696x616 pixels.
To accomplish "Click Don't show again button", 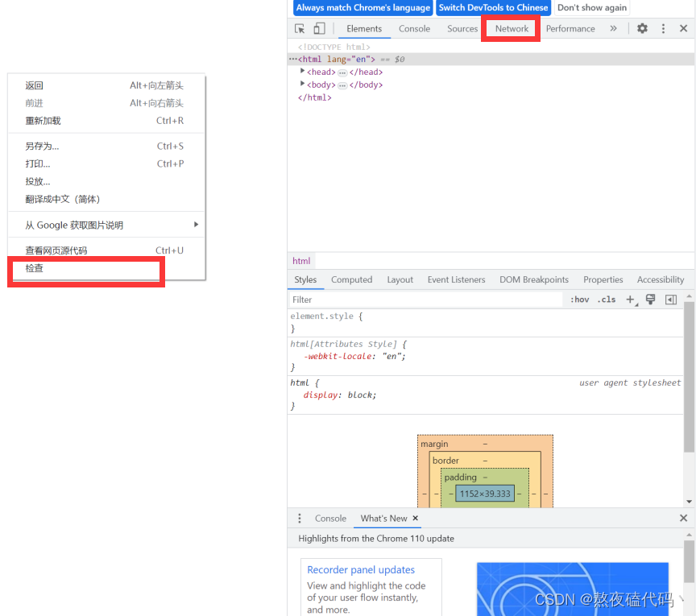I will [x=592, y=7].
